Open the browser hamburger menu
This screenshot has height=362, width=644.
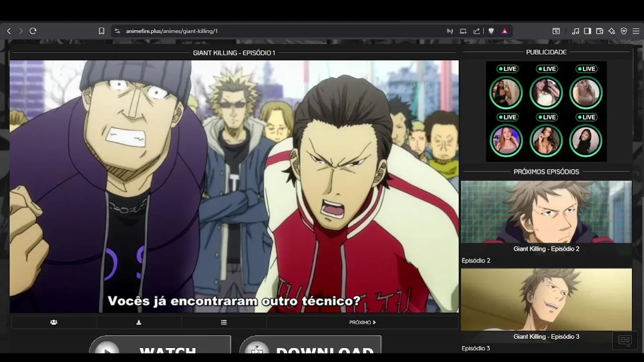(636, 31)
